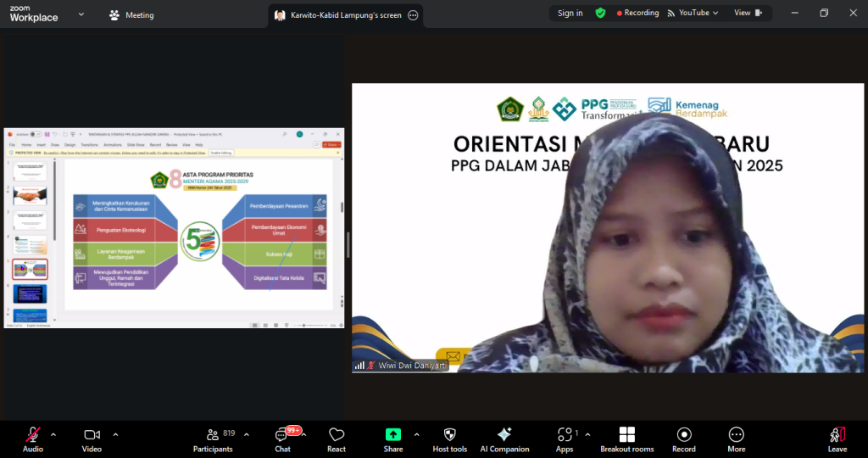Leave the meeting
Image resolution: width=868 pixels, height=458 pixels.
pyautogui.click(x=837, y=438)
